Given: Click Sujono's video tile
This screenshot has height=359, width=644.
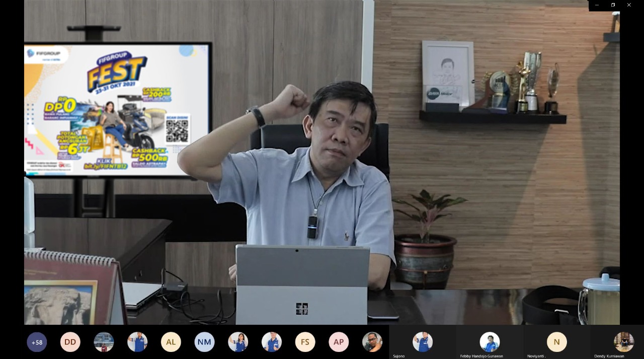Looking at the screenshot, I should [423, 342].
